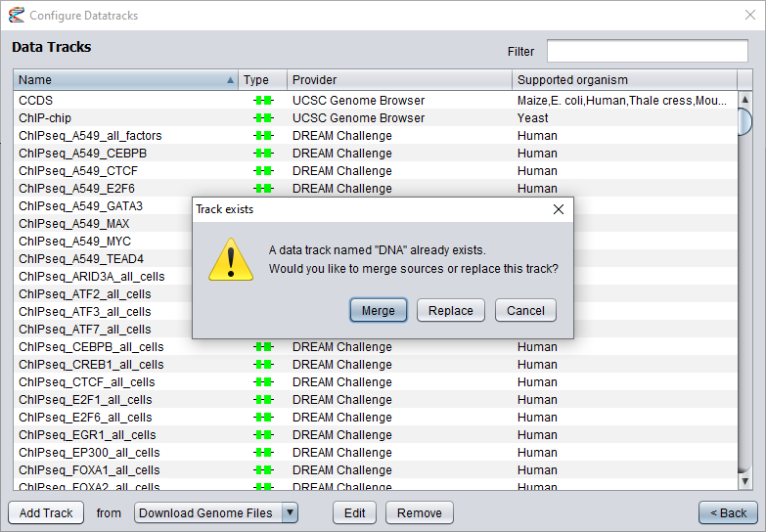The image size is (766, 532).
Task: Click Replace to overwrite the track
Action: (x=451, y=310)
